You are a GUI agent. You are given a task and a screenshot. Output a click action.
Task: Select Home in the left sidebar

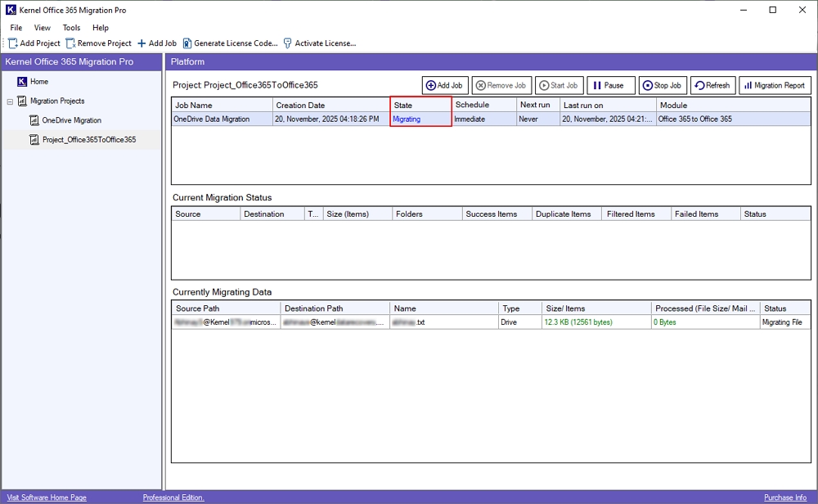tap(35, 81)
